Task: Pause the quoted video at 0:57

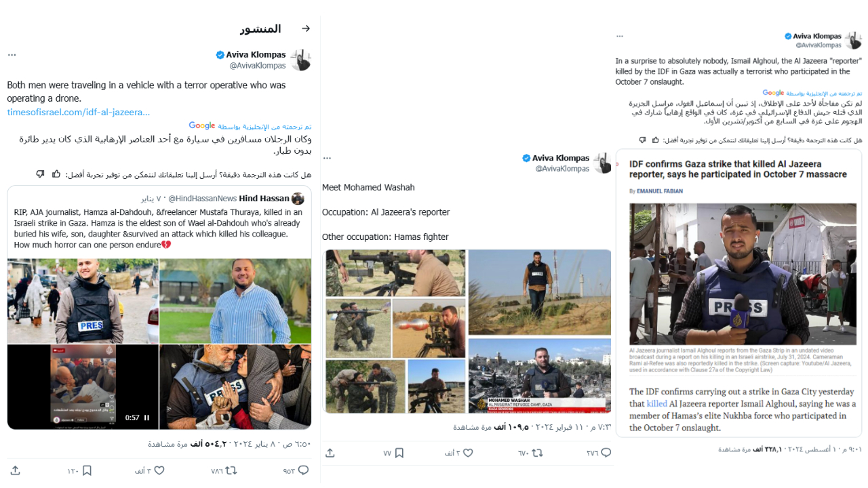Action: [146, 418]
